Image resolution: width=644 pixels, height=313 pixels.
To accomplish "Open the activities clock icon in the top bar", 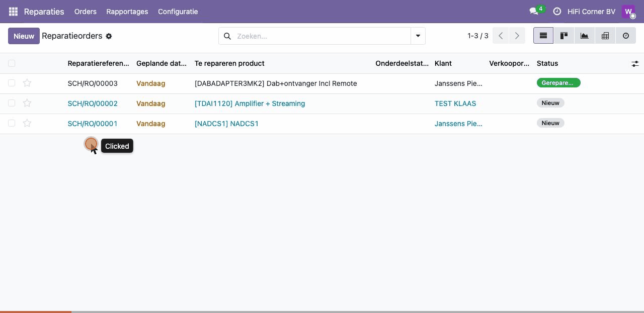I will coord(557,12).
